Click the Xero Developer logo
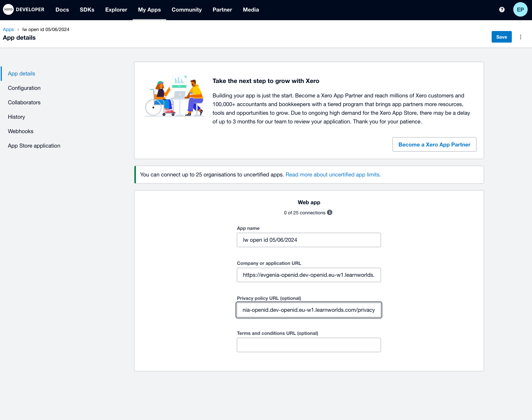 pos(24,9)
